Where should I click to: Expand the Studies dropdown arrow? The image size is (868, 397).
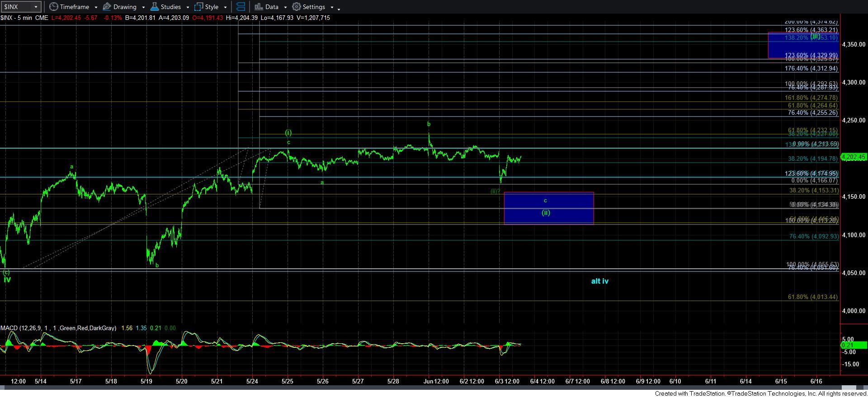(x=187, y=7)
